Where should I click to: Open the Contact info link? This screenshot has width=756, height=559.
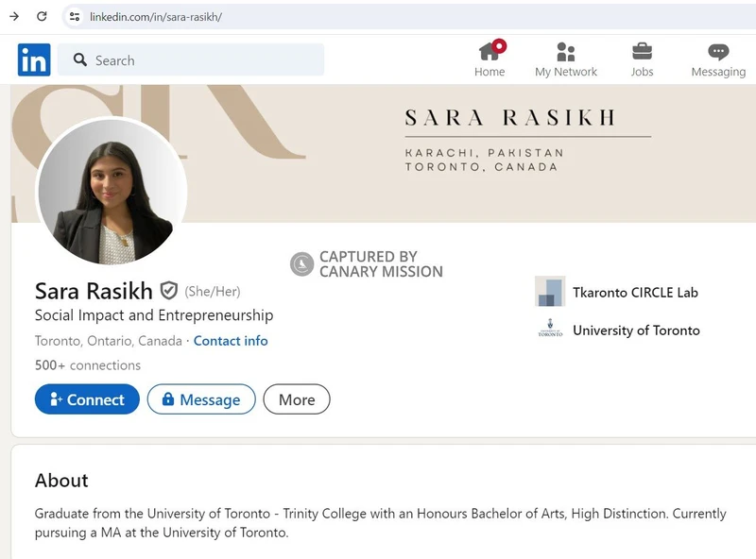coord(231,341)
